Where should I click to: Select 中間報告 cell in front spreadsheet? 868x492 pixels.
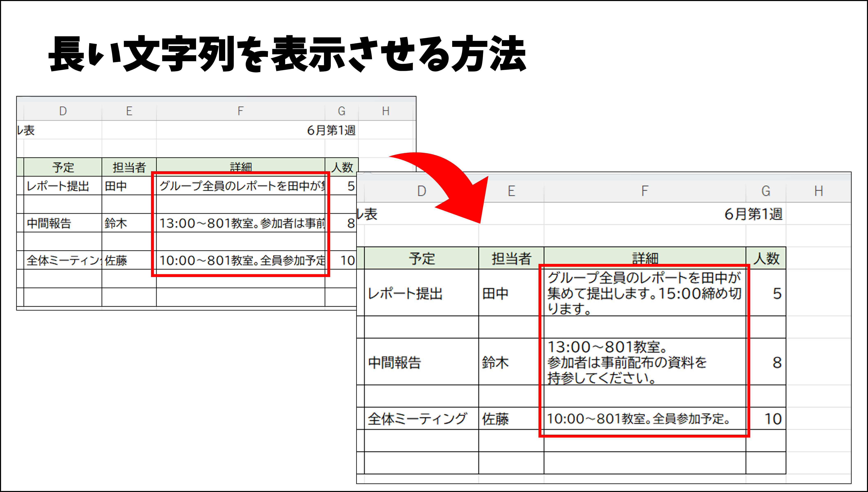[422, 362]
